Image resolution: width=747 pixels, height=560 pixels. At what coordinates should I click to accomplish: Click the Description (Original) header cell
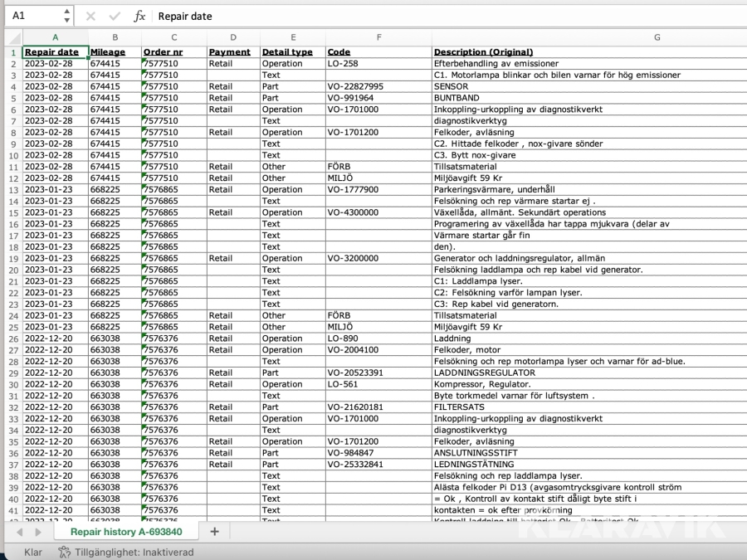point(483,51)
